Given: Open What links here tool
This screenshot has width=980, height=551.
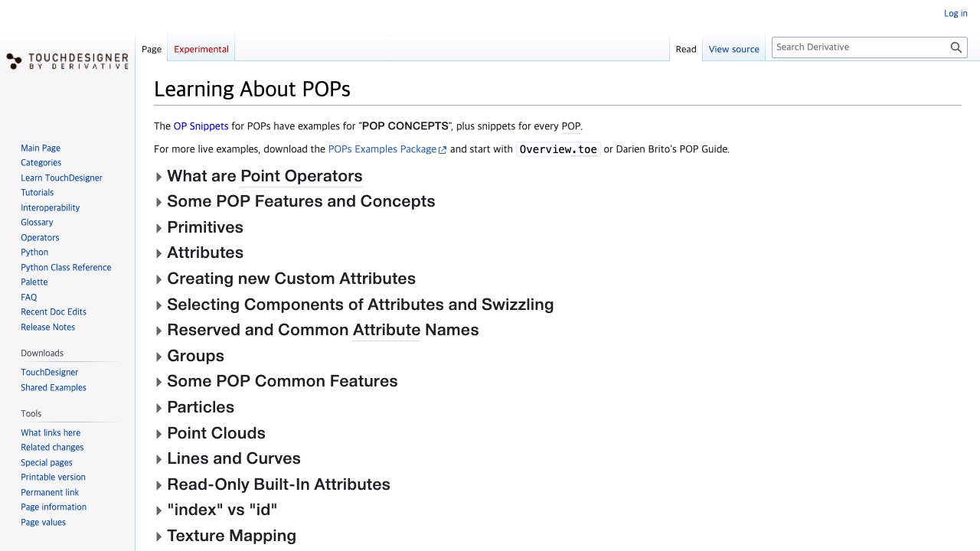Looking at the screenshot, I should click(51, 433).
